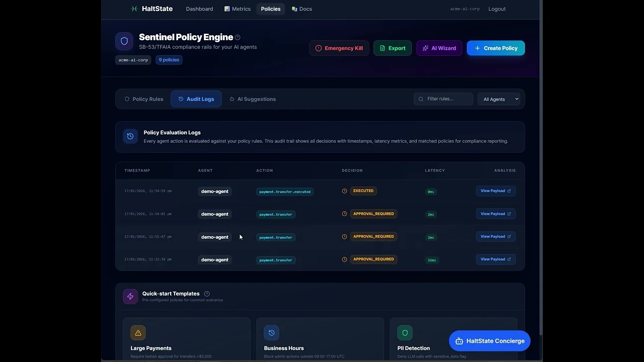
Task: Click the help icon beside Sentinel Policy Engine
Action: (237, 37)
